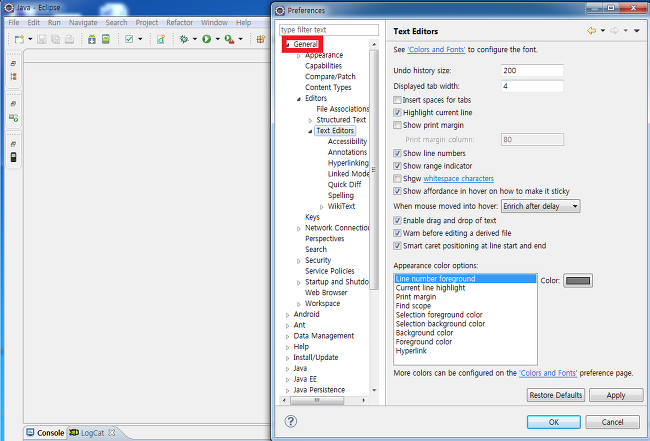Click the Apply button

(x=616, y=395)
